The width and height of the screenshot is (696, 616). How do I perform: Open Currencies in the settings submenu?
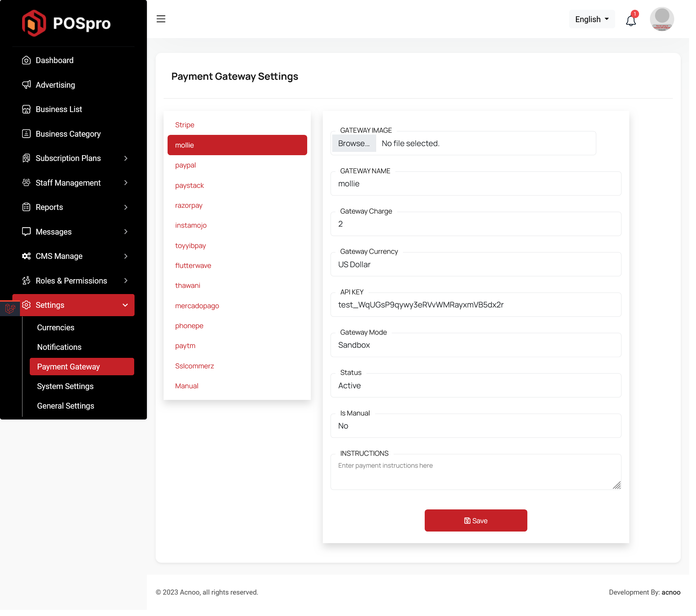(55, 327)
